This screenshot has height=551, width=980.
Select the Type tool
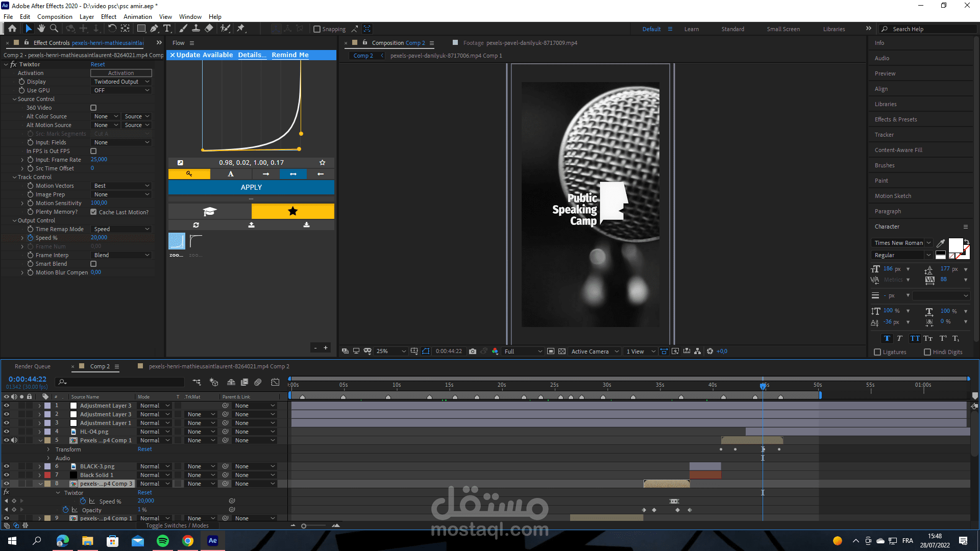[167, 29]
